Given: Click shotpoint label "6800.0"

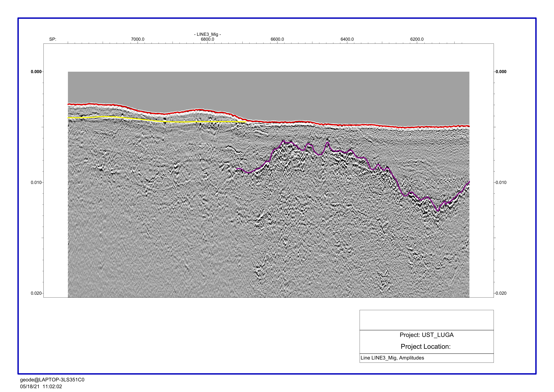Looking at the screenshot, I should 208,39.
